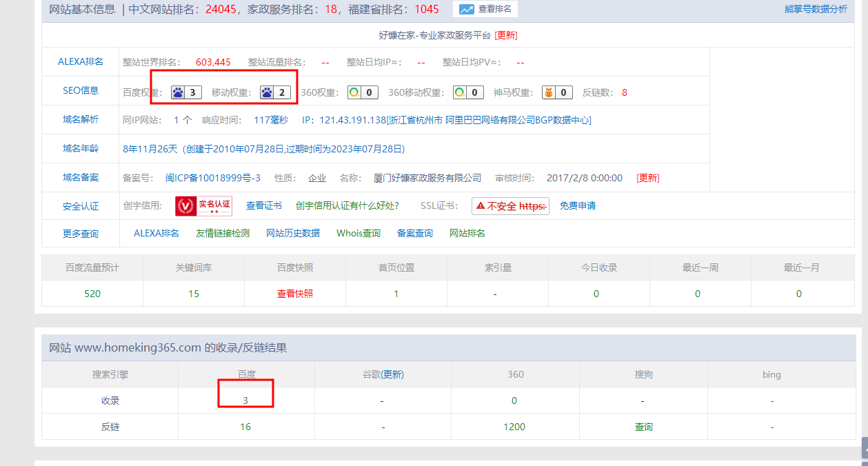
Task: Click the Baidu paw icon for 移动权重
Action: pos(268,92)
